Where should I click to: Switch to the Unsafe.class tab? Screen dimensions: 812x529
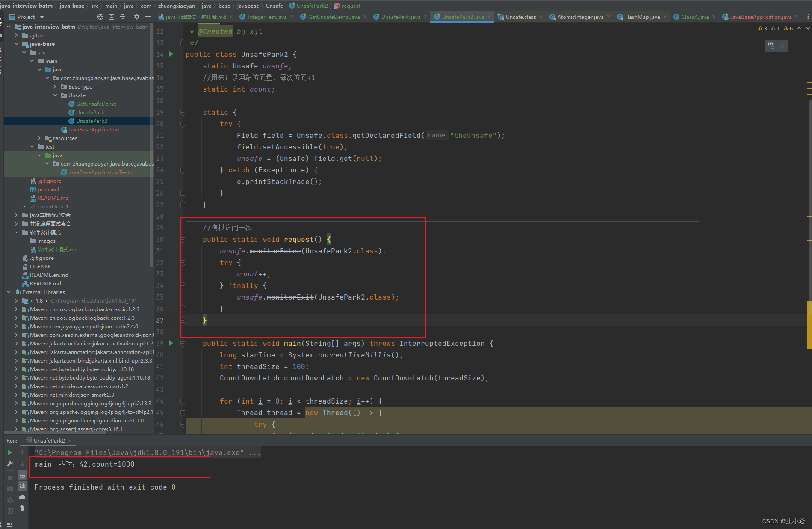click(521, 17)
